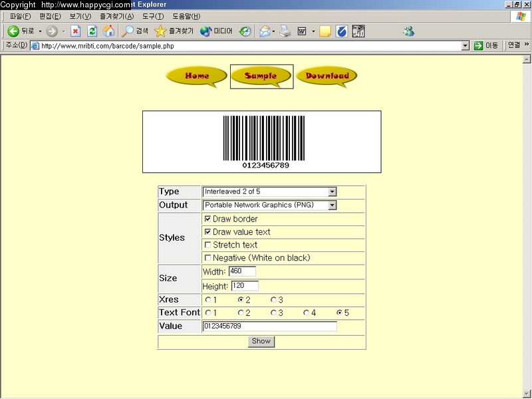Screen dimensions: 532x399
Task: Open Favorites (즐겨찾기) star in toolbar
Action: [x=174, y=31]
